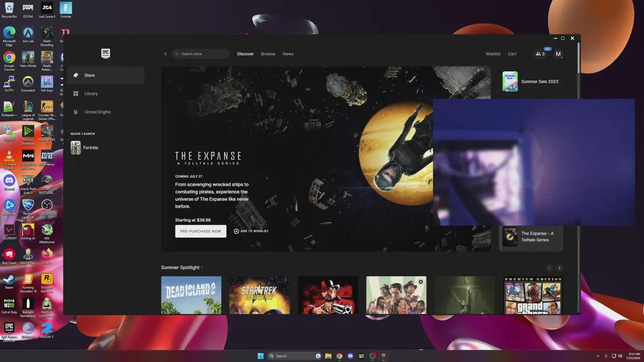Click the Windows Start button
644x362 pixels.
point(261,356)
